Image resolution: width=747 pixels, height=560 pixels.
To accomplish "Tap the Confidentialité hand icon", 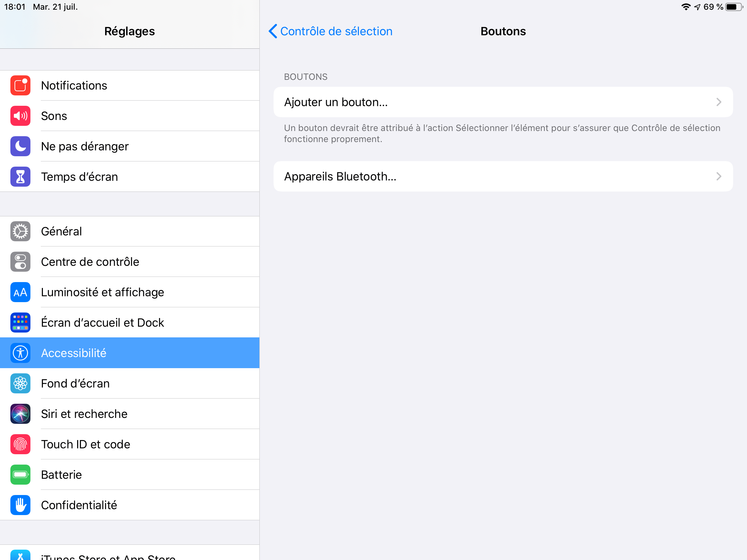I will coord(20,505).
